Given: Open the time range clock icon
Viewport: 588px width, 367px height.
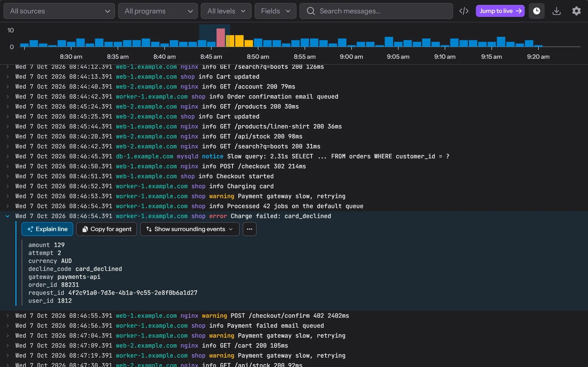Looking at the screenshot, I should pyautogui.click(x=537, y=11).
